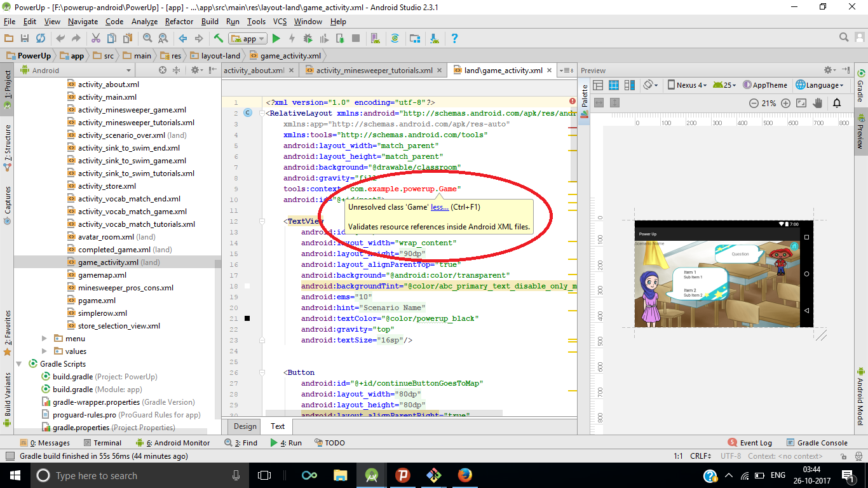The width and height of the screenshot is (868, 488).
Task: Open the Build menu
Action: pos(210,22)
